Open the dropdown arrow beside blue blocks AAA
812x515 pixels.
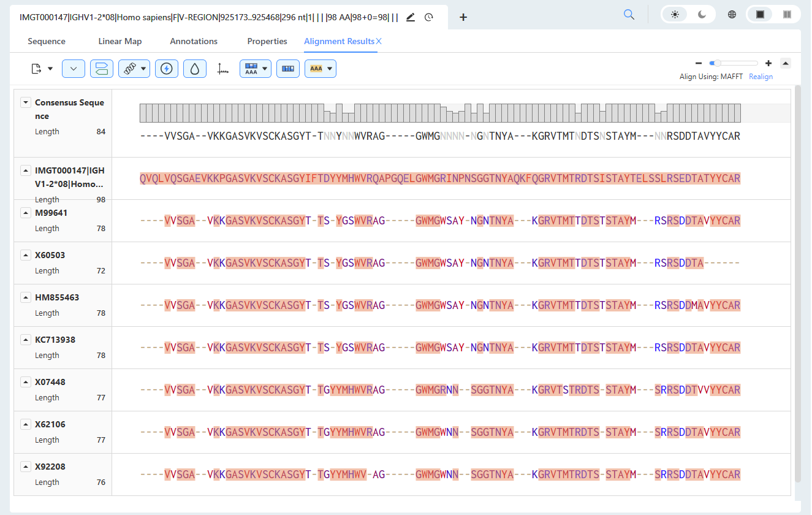click(265, 69)
